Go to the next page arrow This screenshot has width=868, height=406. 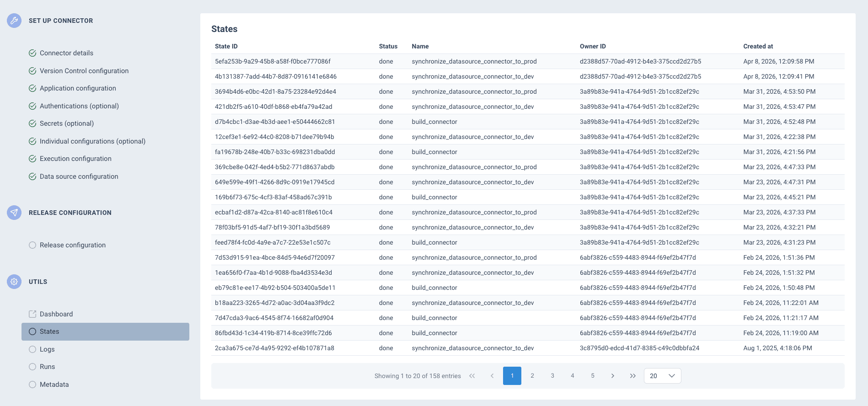tap(612, 376)
